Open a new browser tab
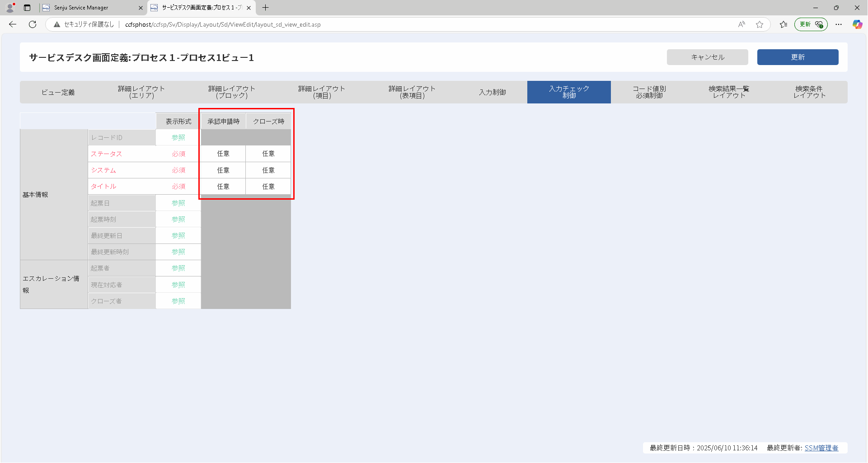This screenshot has width=868, height=463. [266, 8]
